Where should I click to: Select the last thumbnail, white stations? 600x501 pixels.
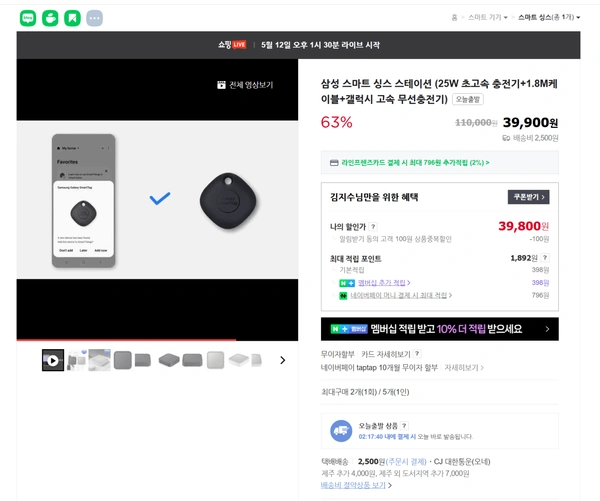click(x=245, y=360)
